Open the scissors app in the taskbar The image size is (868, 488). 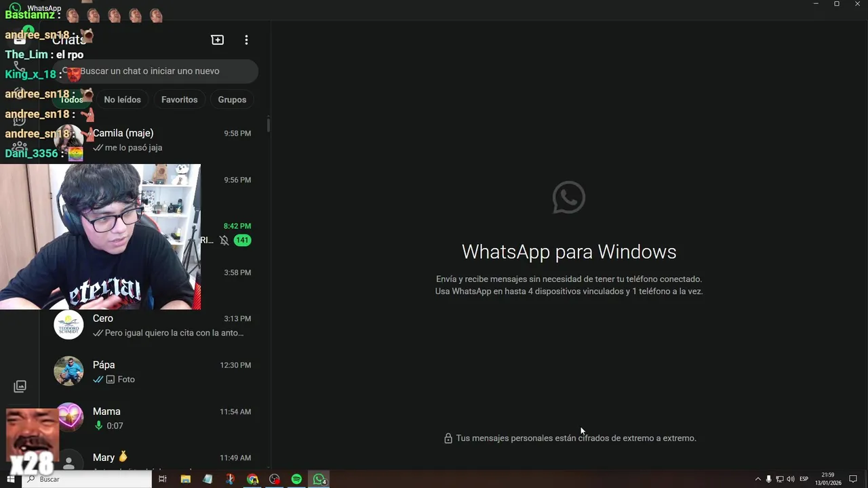230,479
